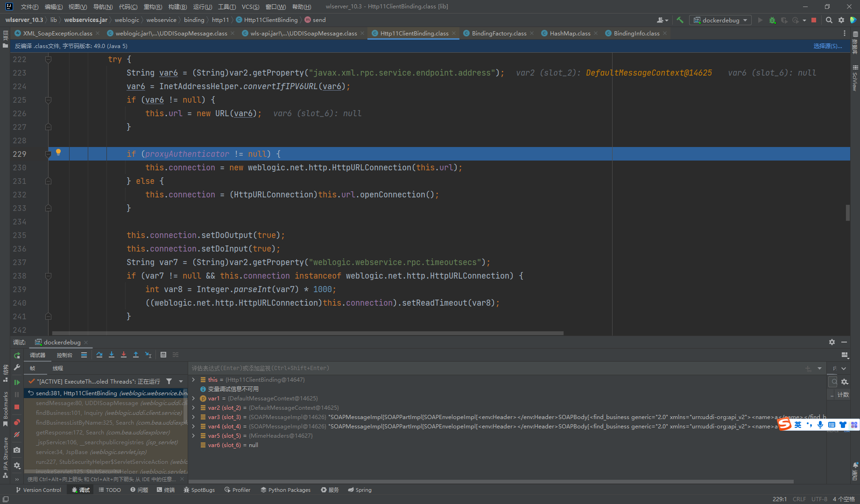860x504 pixels.
Task: Click the Run with Coverage shield icon
Action: click(784, 20)
